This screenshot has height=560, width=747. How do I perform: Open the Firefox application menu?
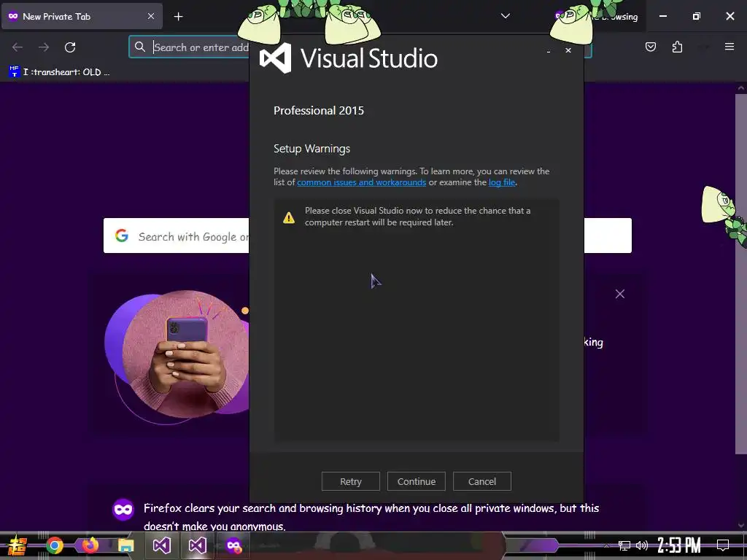point(729,47)
